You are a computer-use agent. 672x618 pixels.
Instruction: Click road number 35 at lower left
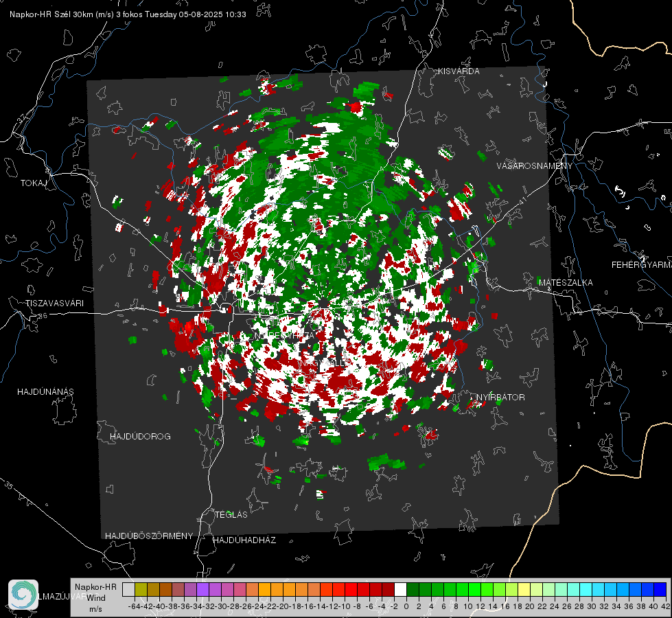8,485
